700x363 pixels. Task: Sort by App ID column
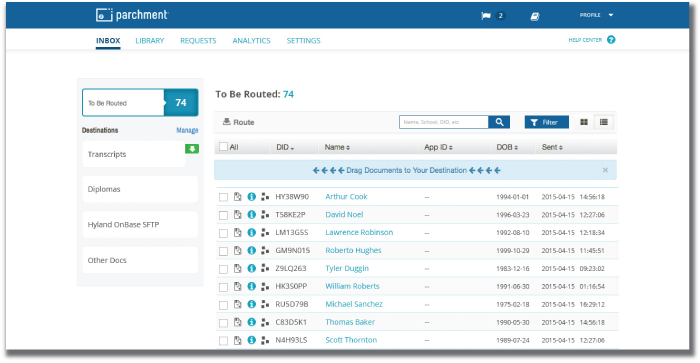438,147
